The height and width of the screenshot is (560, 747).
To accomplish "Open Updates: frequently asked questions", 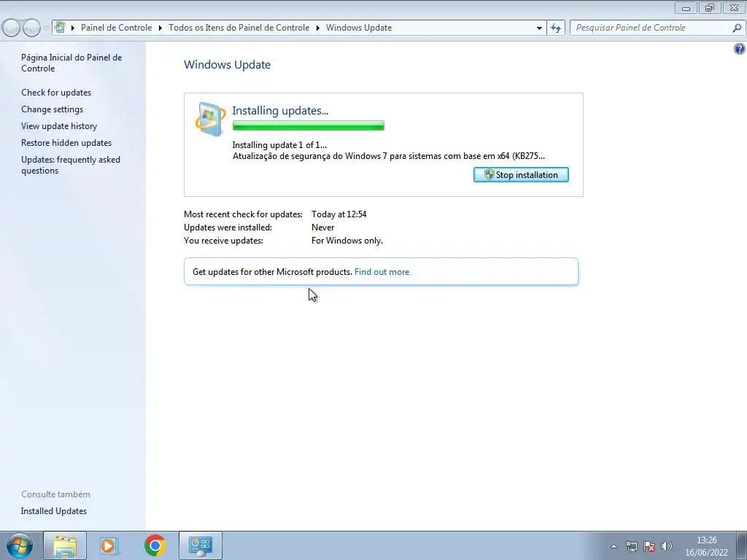I will click(x=71, y=165).
